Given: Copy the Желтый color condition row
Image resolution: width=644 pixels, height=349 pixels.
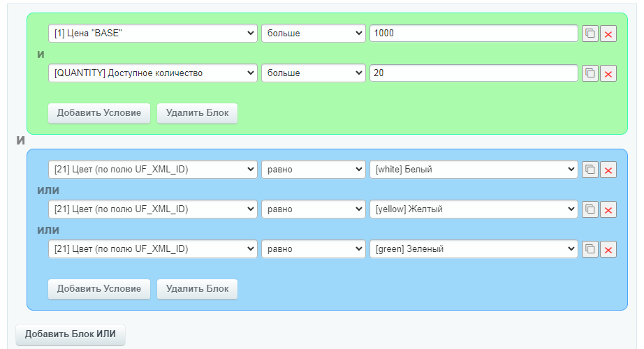Looking at the screenshot, I should [590, 209].
